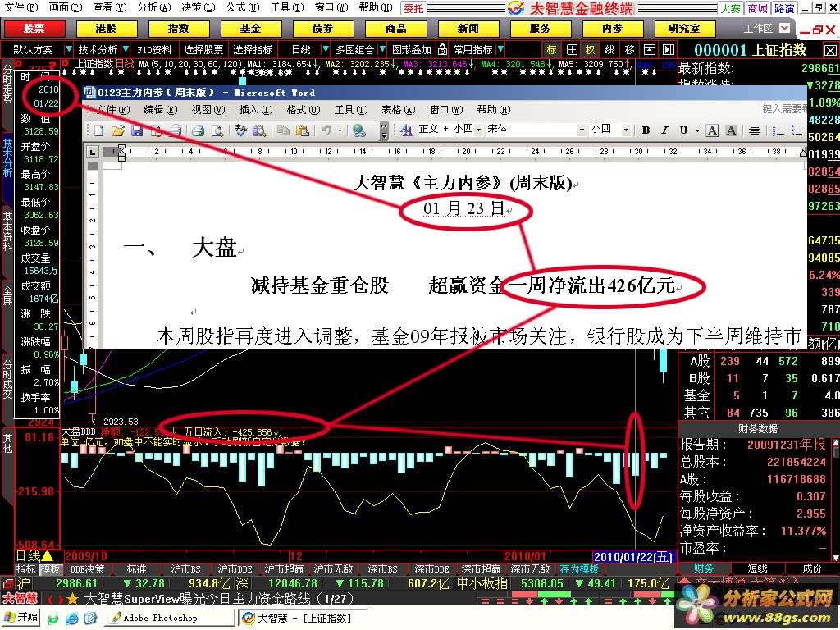Click the 研究室 category button
Screen dimensions: 840x630
(684, 29)
